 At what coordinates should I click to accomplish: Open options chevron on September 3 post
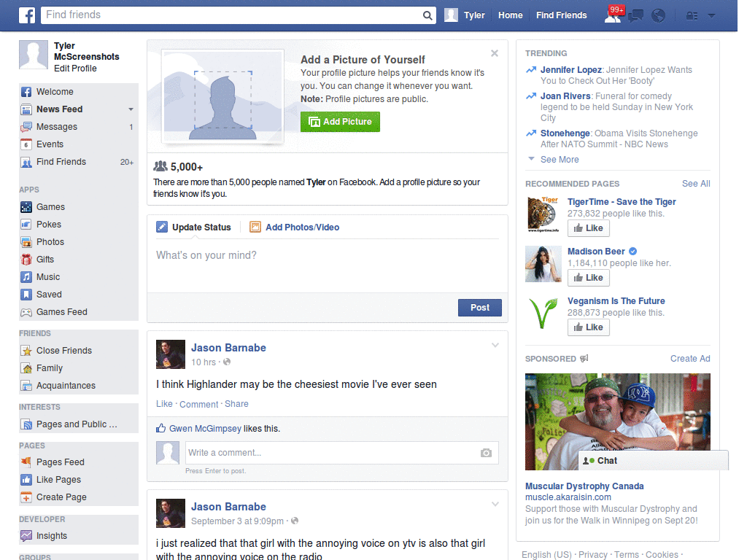495,505
